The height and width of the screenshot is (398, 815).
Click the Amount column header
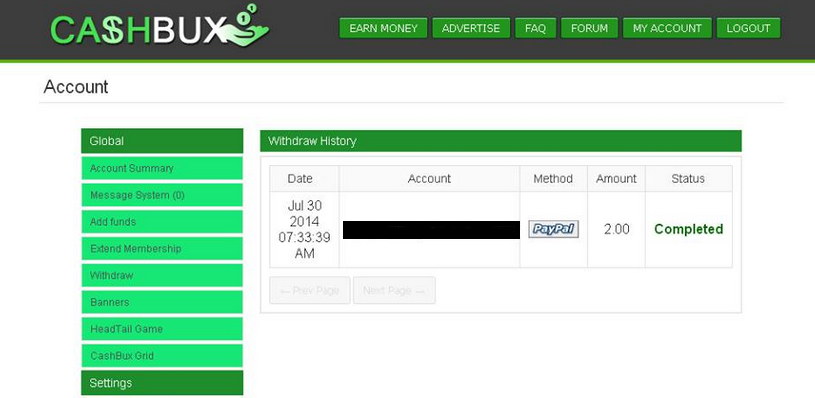[616, 179]
